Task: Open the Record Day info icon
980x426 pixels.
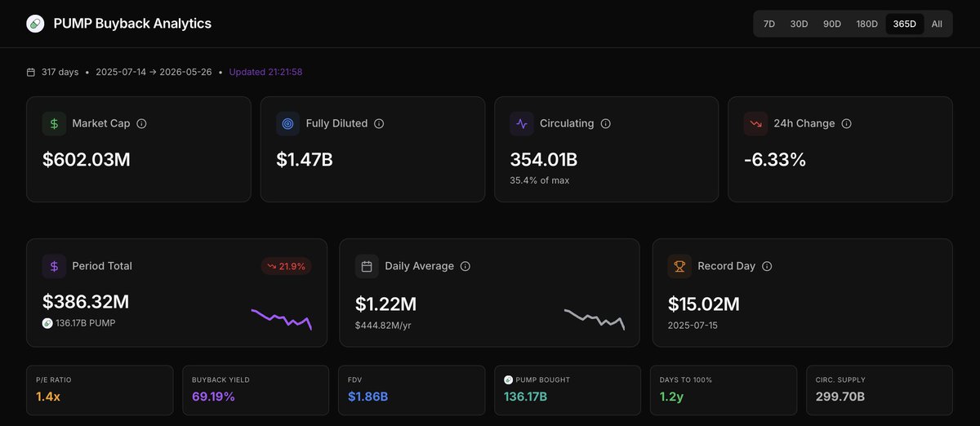Action: pyautogui.click(x=767, y=266)
